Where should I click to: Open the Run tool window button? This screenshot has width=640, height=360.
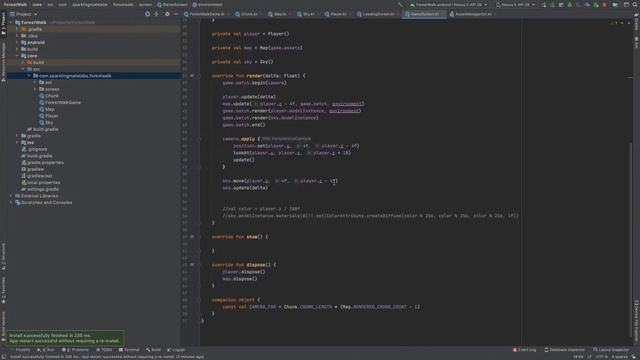pyautogui.click(x=46, y=350)
